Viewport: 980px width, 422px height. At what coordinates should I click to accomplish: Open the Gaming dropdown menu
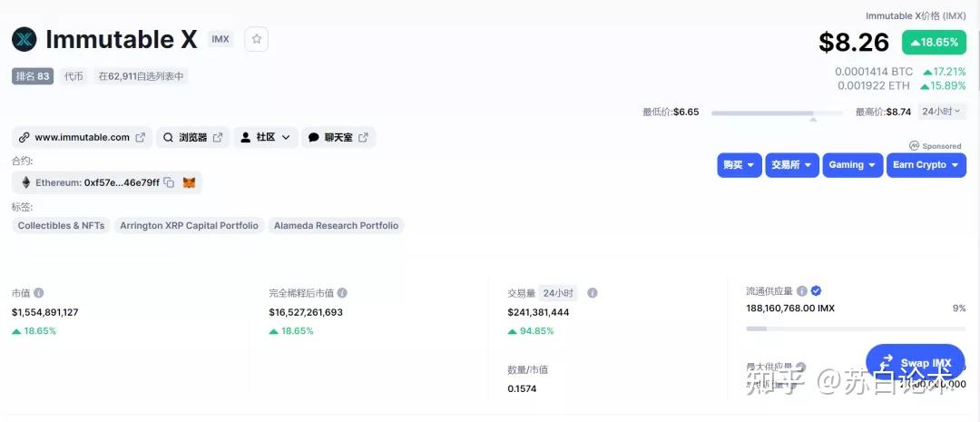(x=852, y=165)
